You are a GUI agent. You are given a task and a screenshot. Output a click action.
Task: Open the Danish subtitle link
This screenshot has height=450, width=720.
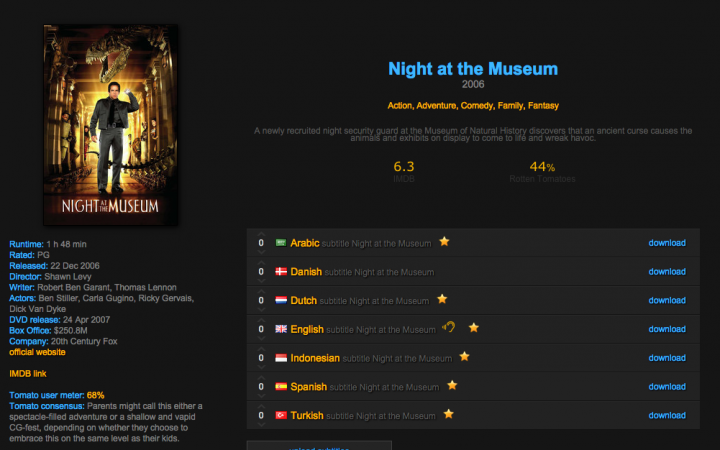click(x=362, y=272)
